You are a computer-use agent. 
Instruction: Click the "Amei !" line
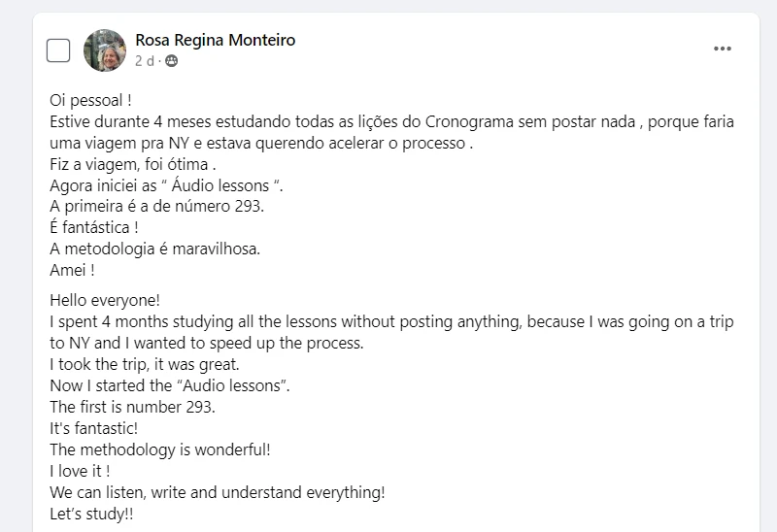(73, 270)
